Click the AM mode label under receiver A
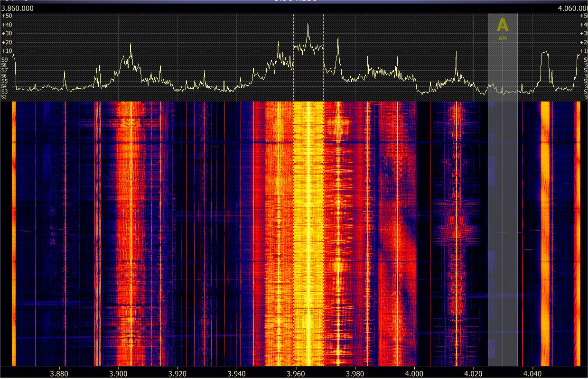588x379 pixels. [503, 38]
